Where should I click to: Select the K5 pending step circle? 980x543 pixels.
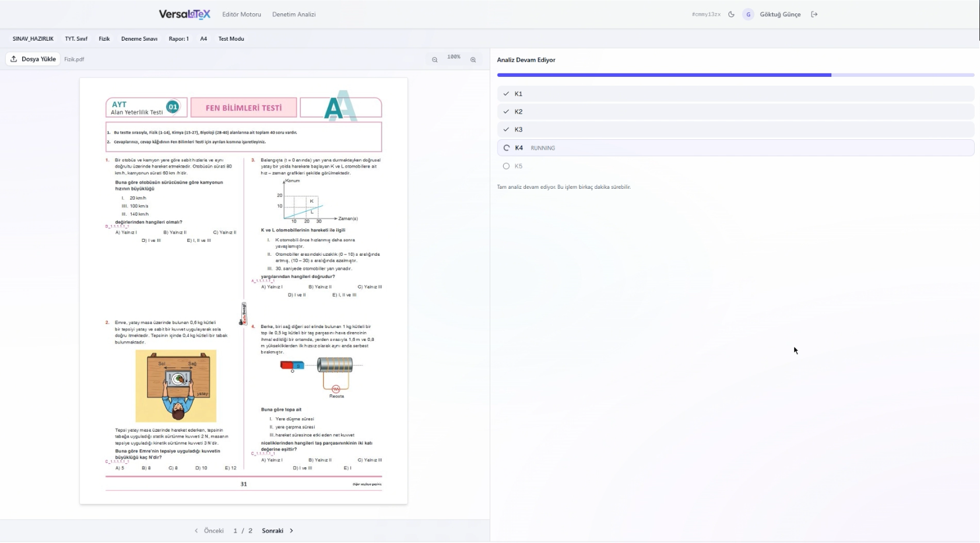click(506, 166)
